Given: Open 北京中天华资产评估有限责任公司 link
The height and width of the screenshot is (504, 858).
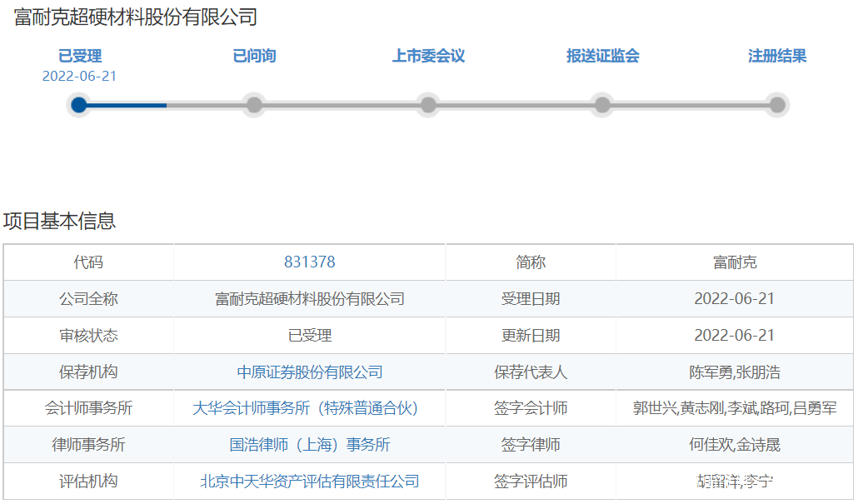Looking at the screenshot, I should point(310,482).
